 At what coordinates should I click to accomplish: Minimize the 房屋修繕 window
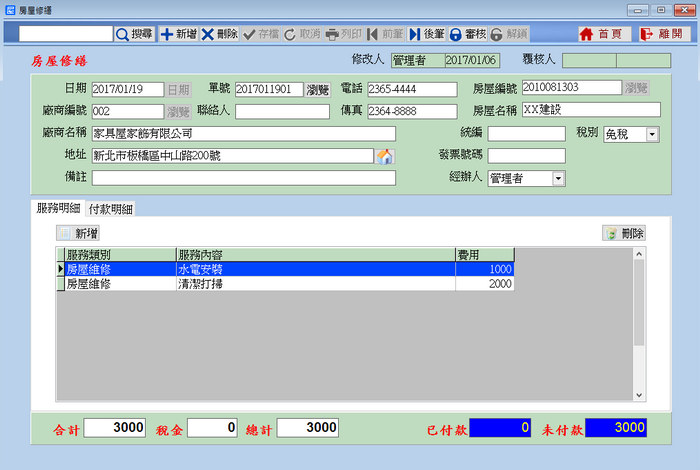638,10
